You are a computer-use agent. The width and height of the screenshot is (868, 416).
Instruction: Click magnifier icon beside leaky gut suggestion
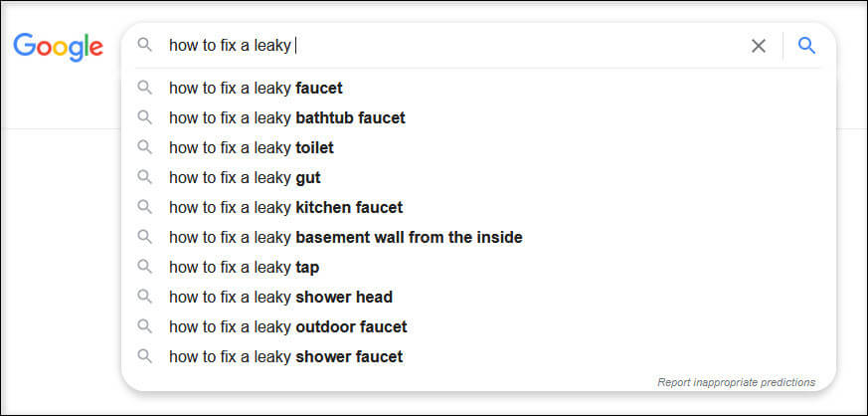144,177
